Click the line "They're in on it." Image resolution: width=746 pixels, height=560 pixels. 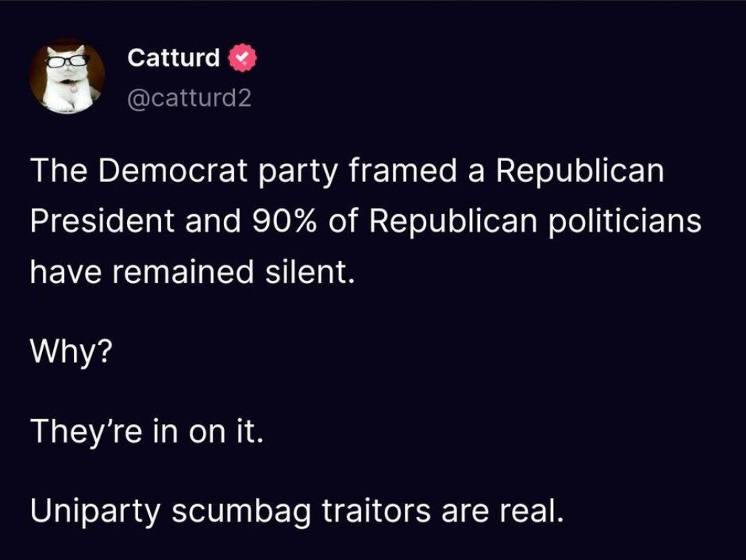[x=146, y=431]
